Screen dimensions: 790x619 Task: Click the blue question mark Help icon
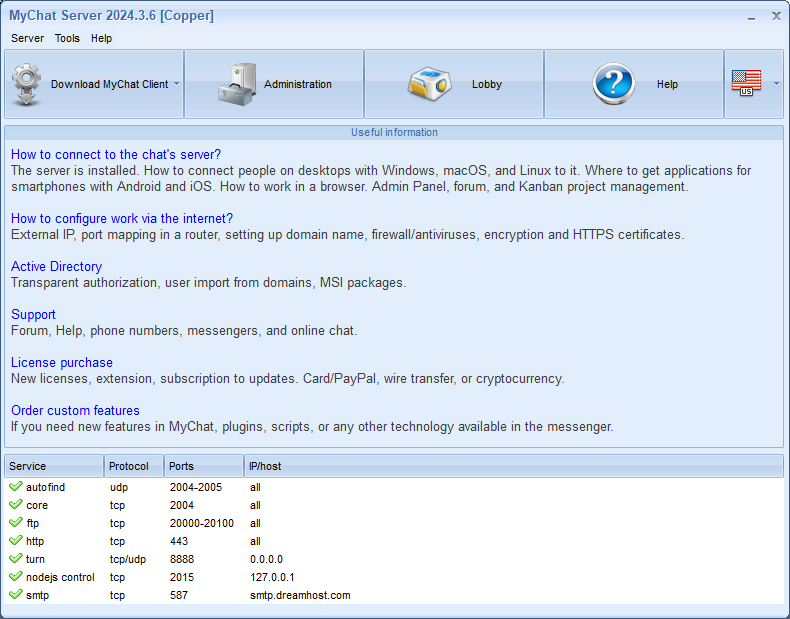[x=613, y=84]
